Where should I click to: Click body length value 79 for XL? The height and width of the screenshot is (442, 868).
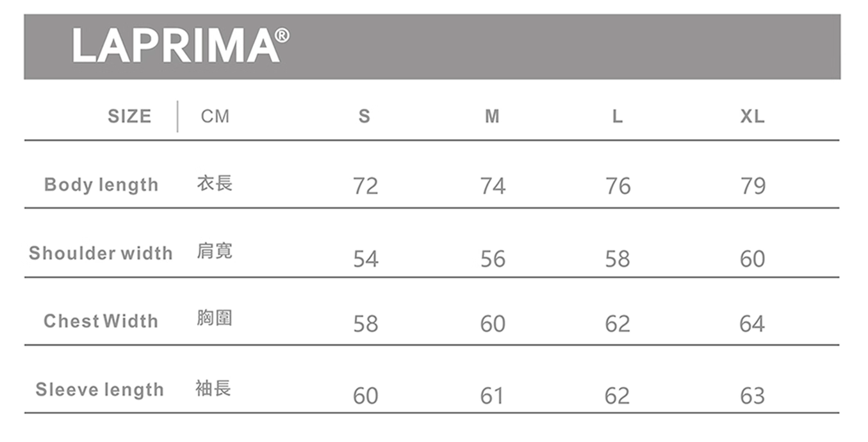coord(753,186)
